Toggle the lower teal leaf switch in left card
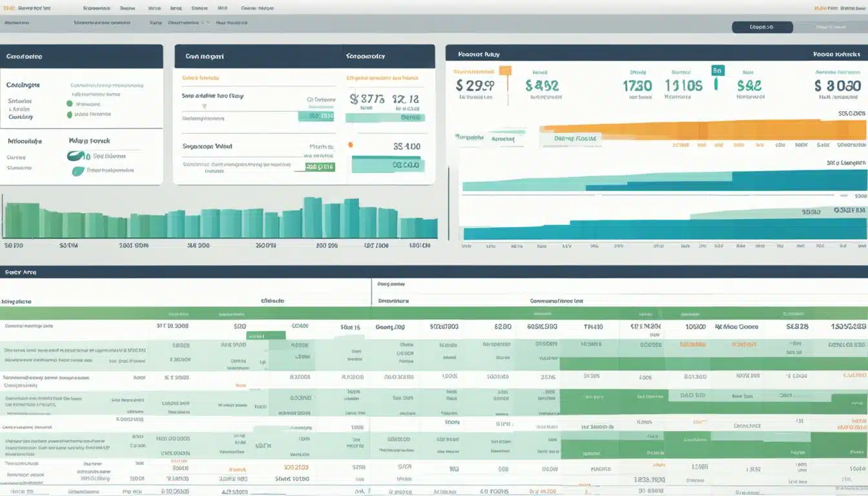868x496 pixels. pyautogui.click(x=78, y=171)
